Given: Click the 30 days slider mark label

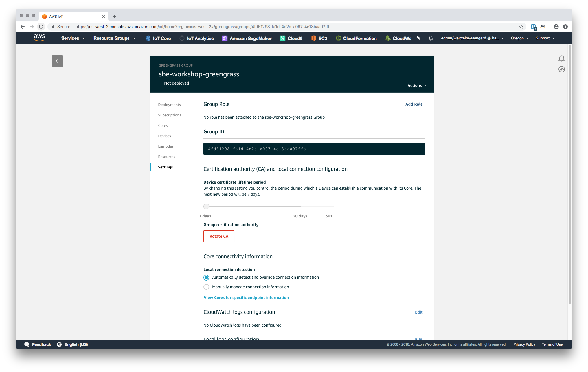Looking at the screenshot, I should [x=300, y=216].
